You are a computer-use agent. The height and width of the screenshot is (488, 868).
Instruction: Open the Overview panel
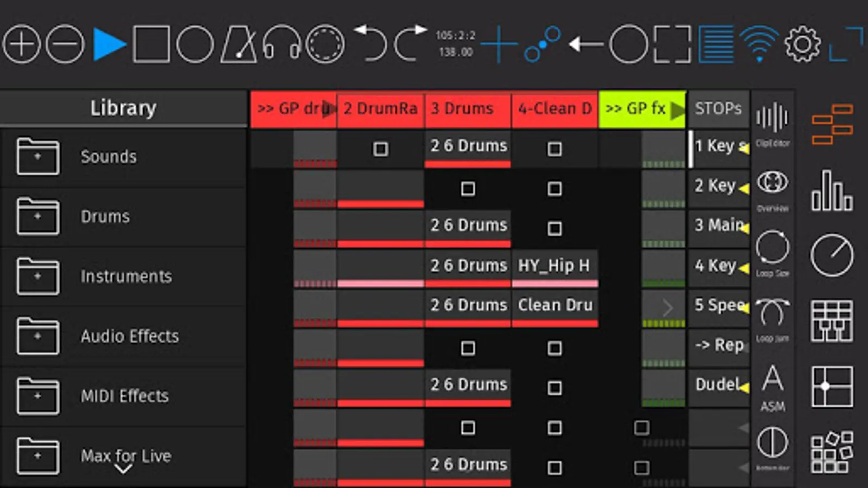(773, 190)
